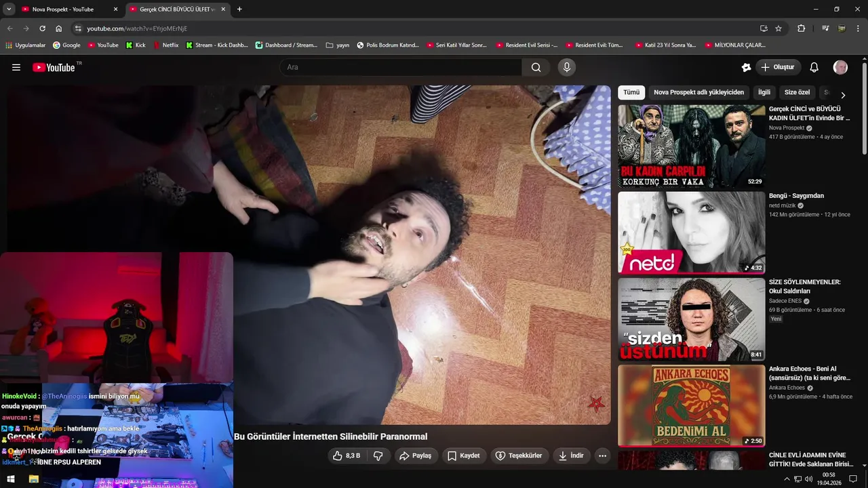Open the Chrome home page button
Screen dimensions: 868x488
(58, 28)
